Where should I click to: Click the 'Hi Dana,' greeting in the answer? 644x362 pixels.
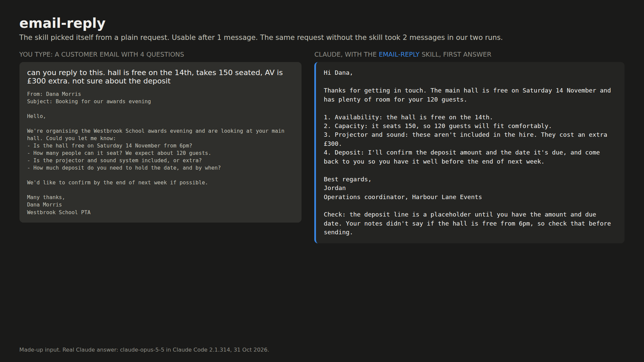(x=338, y=73)
